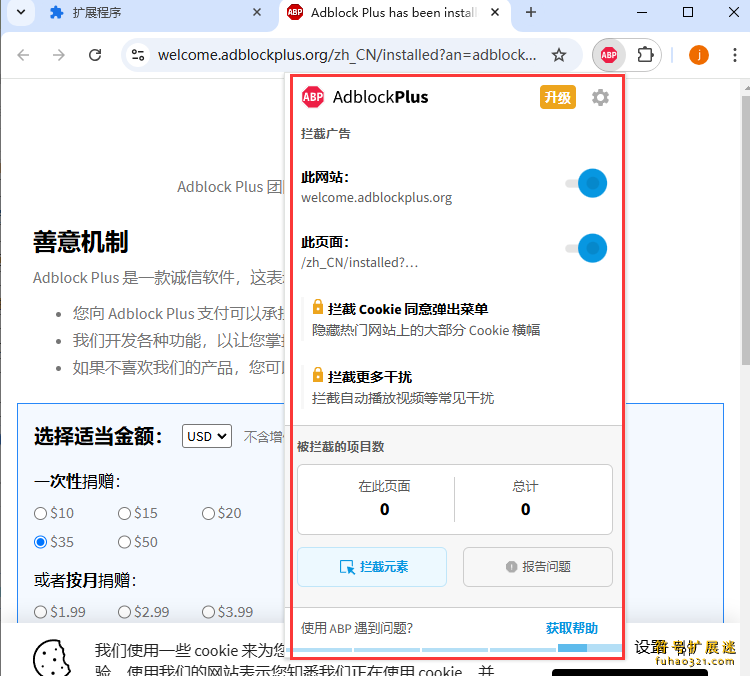Click lock icon beside 拦截更多干扰
The image size is (750, 676).
click(x=318, y=374)
